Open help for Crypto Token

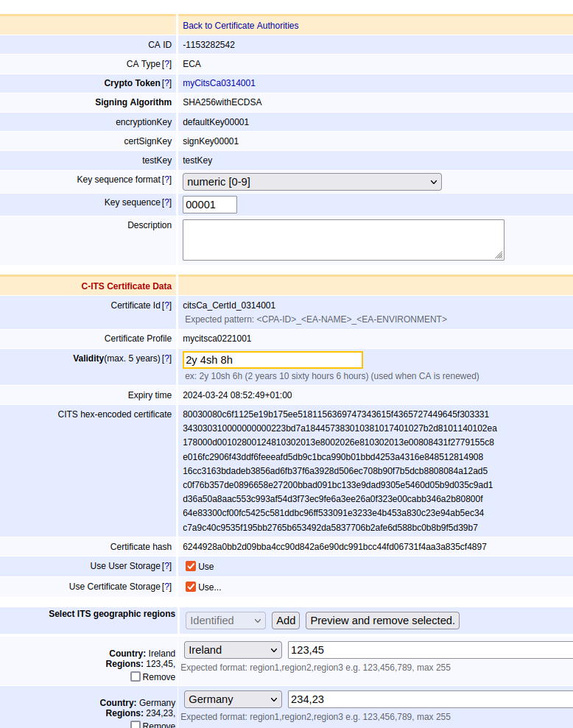pyautogui.click(x=166, y=83)
